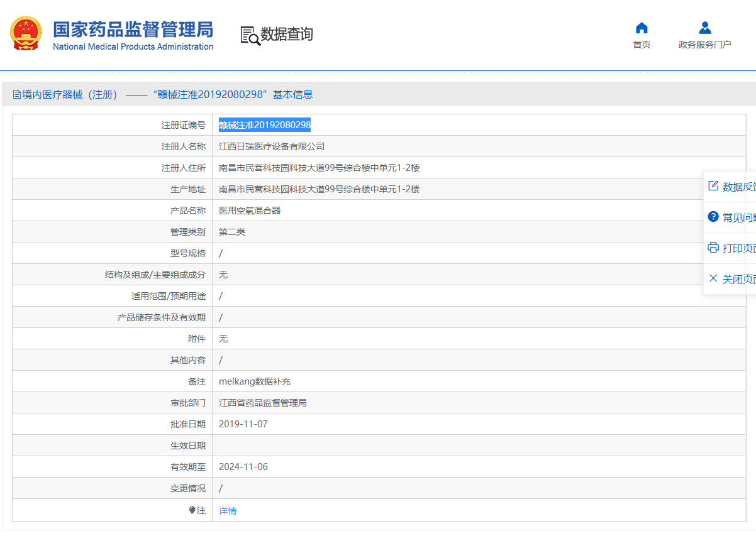Click the 产品名称 row label
Image resolution: width=756 pixels, height=536 pixels.
click(x=188, y=211)
